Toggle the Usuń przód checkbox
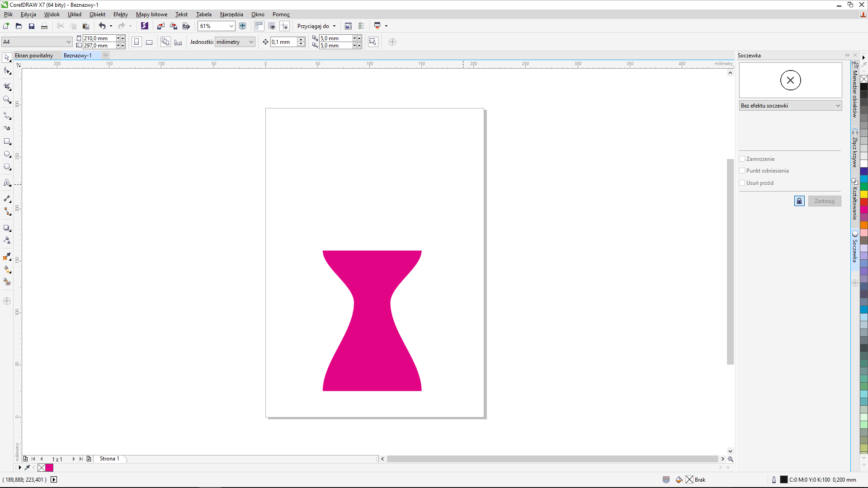868x488 pixels. click(742, 183)
